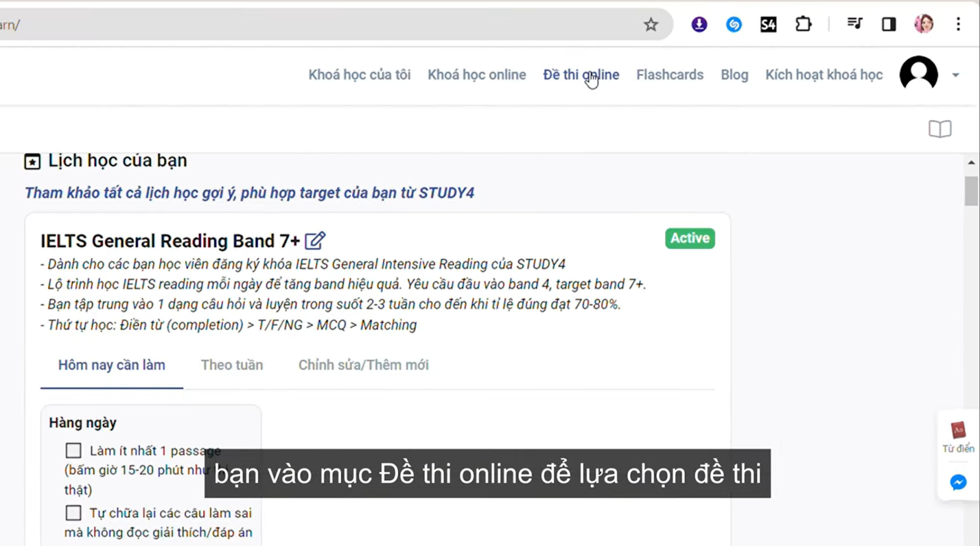Open Flashcards page
The image size is (980, 546).
coord(669,75)
